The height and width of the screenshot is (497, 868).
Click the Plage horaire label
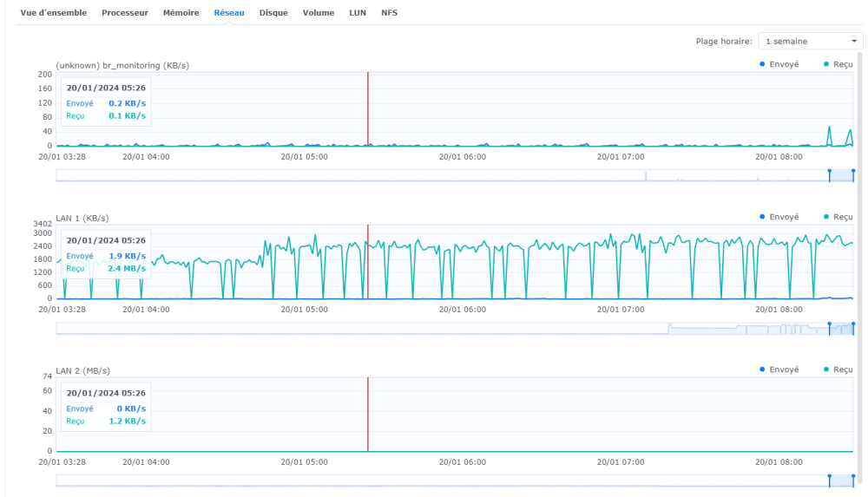[724, 41]
